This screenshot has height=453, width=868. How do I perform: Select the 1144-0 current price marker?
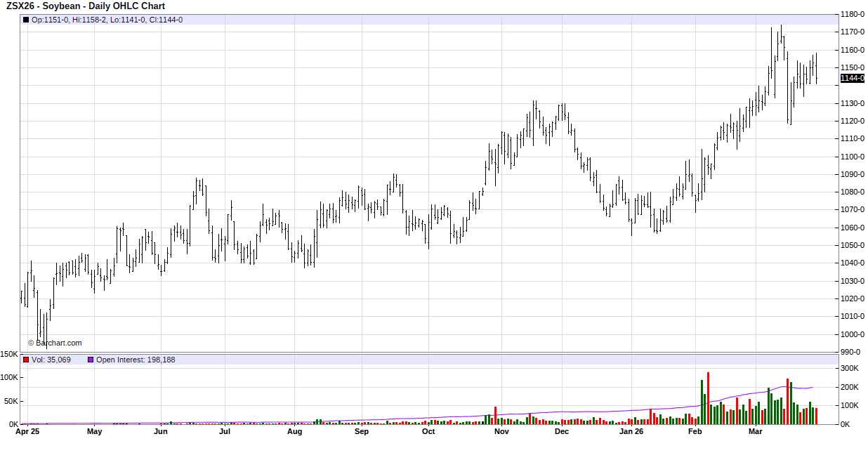(x=852, y=78)
